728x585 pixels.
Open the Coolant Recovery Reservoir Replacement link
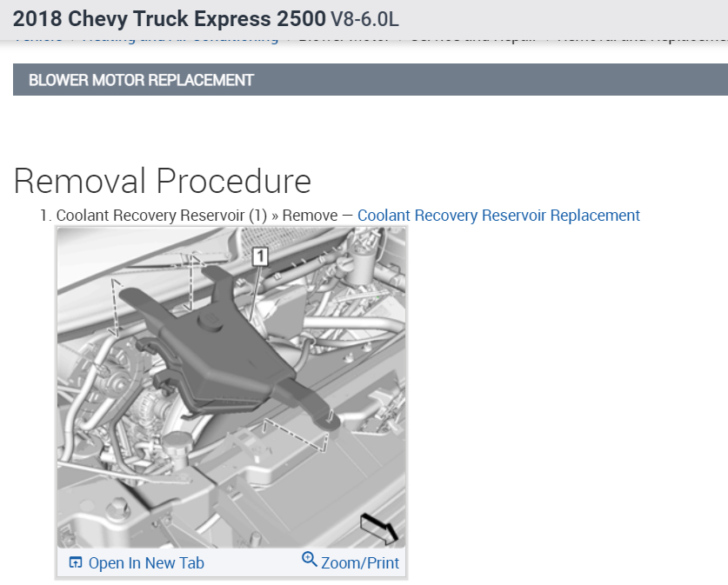(x=498, y=216)
